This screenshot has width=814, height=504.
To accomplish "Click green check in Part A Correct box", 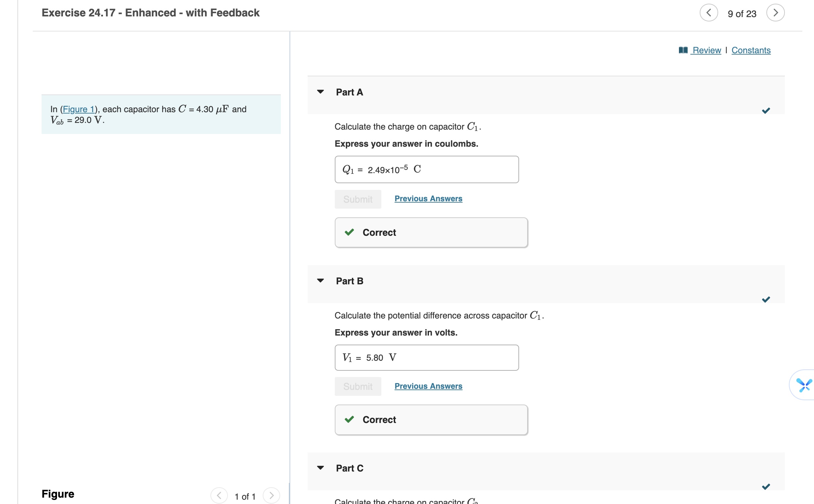I will pyautogui.click(x=349, y=232).
